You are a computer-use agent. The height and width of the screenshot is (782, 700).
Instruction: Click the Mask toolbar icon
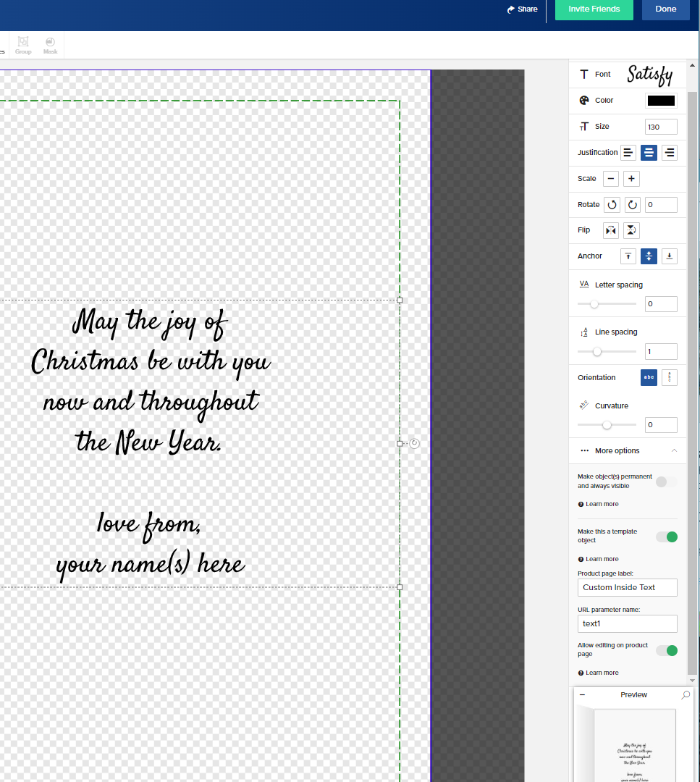click(51, 45)
